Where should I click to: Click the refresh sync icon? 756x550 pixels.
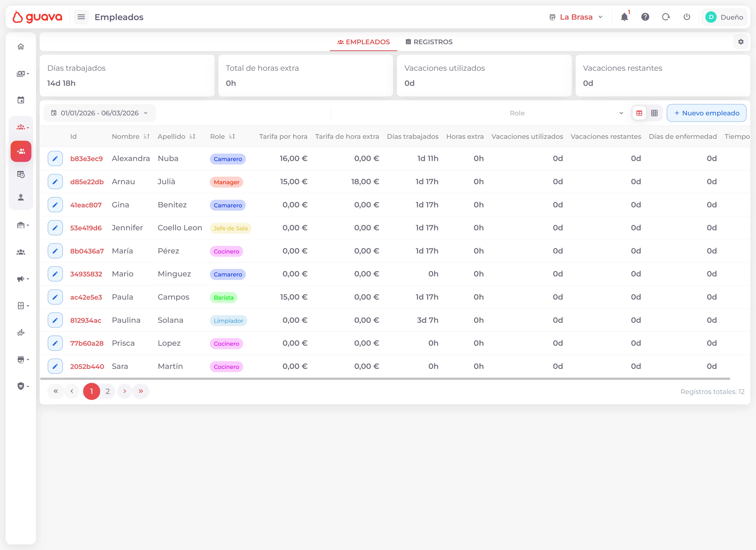click(666, 17)
